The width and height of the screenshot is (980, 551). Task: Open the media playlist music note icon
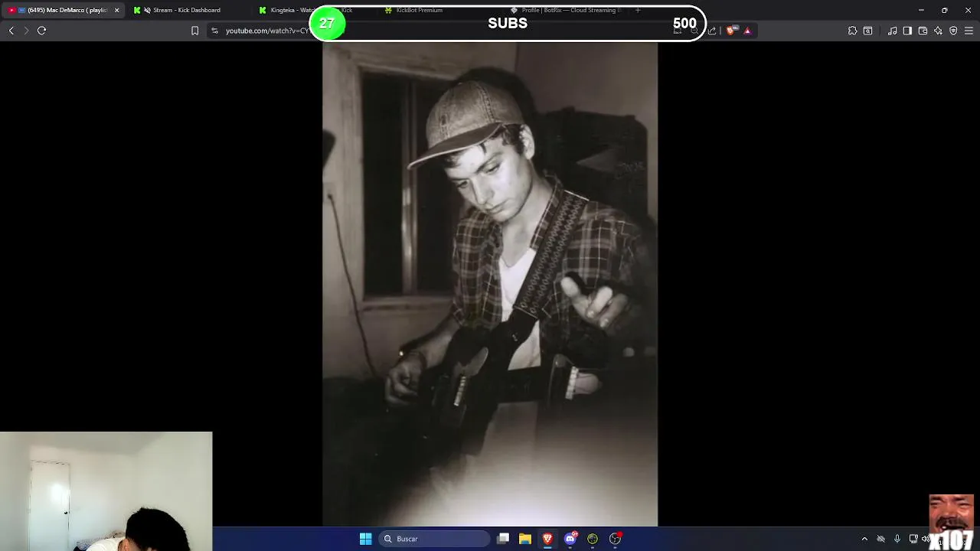point(893,31)
